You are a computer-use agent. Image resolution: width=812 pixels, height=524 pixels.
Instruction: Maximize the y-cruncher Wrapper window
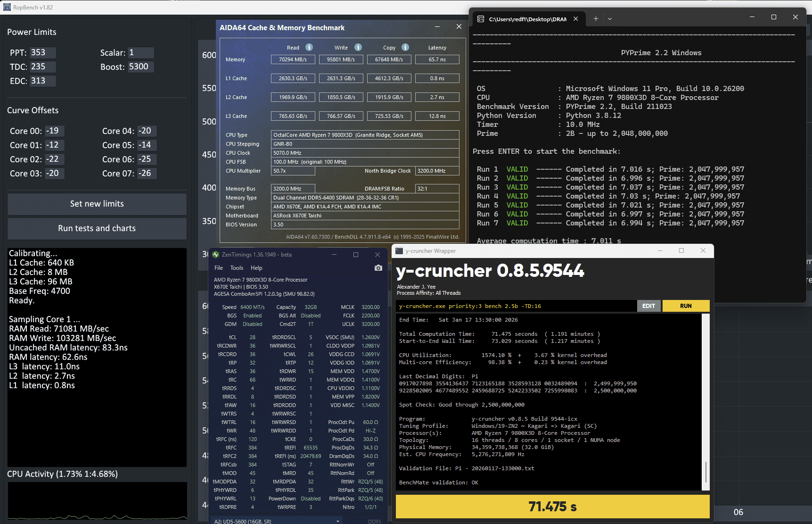(x=681, y=250)
